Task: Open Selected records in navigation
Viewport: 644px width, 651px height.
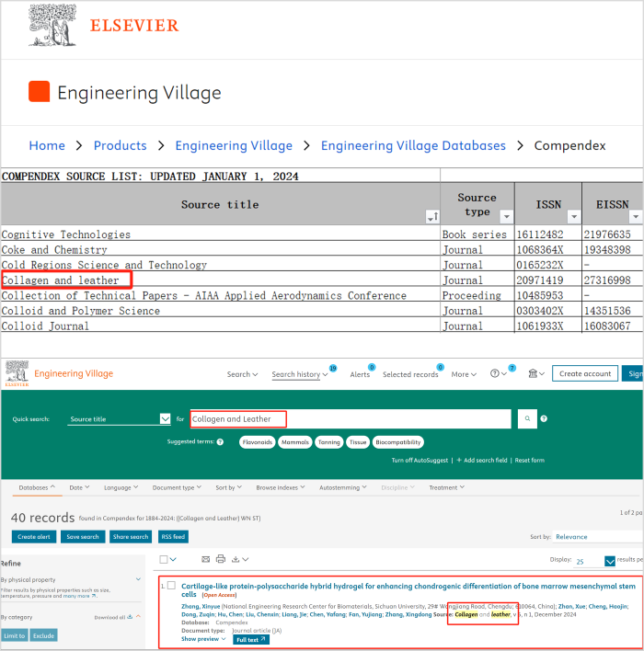Action: (x=410, y=374)
